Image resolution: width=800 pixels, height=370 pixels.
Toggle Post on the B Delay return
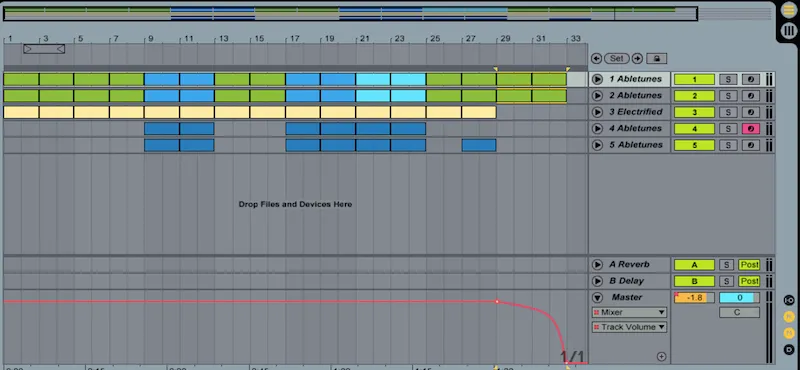click(749, 281)
